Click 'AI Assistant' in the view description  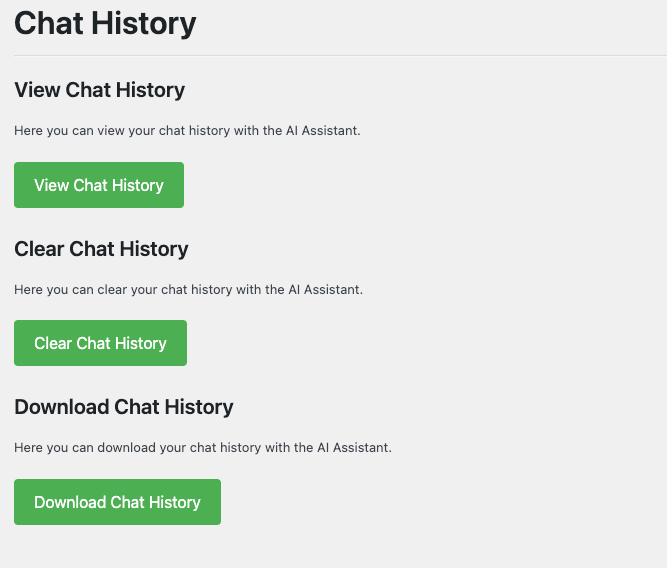322,131
